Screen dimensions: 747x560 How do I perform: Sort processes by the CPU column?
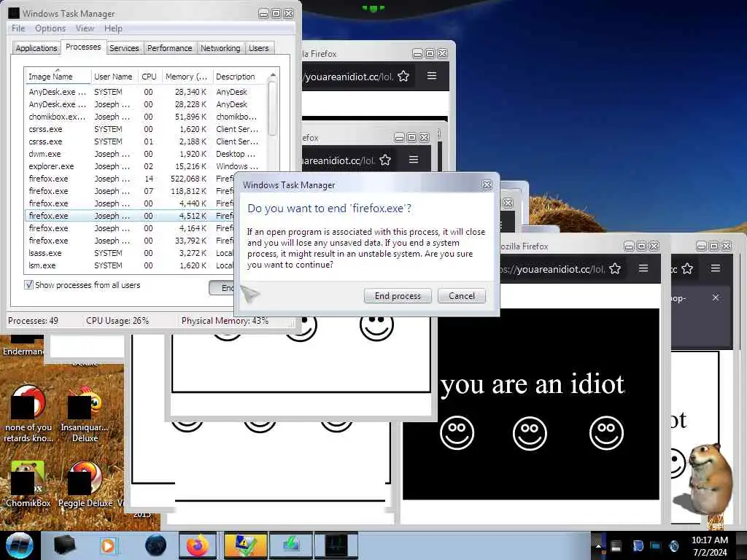pyautogui.click(x=149, y=77)
